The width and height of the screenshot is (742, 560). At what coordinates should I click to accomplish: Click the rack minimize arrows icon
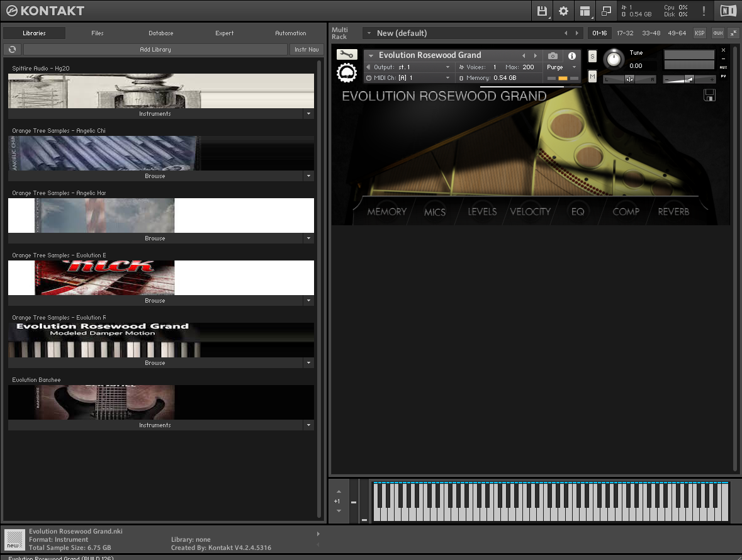coord(733,33)
